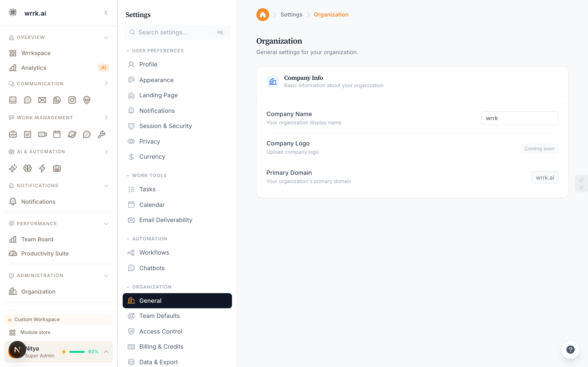Open the help question mark button
The width and height of the screenshot is (588, 367).
coord(570,350)
